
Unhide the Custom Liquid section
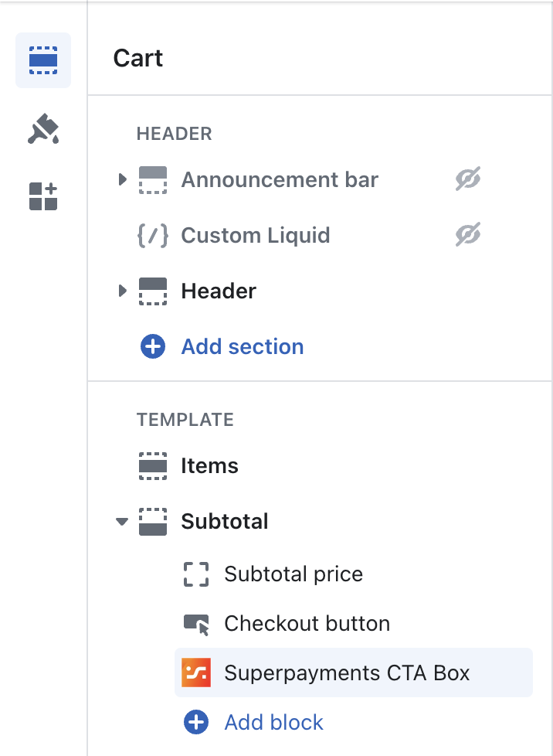(x=467, y=235)
